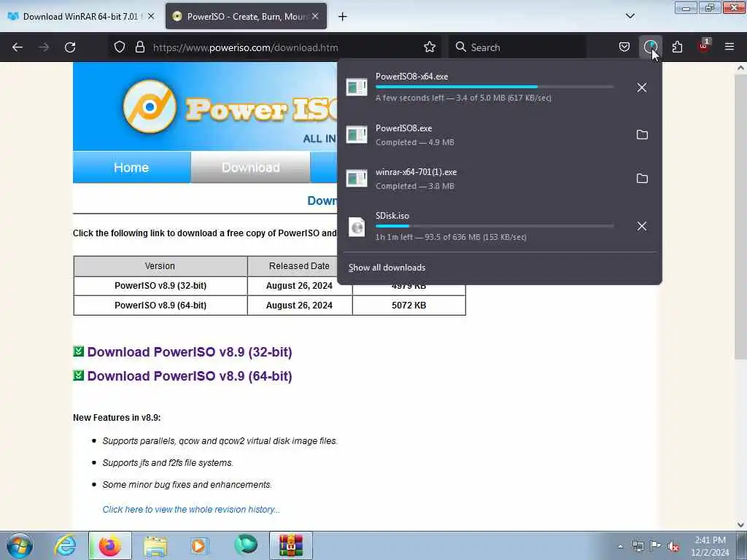Click the muted volume tray icon
The image size is (747, 560).
tap(673, 546)
